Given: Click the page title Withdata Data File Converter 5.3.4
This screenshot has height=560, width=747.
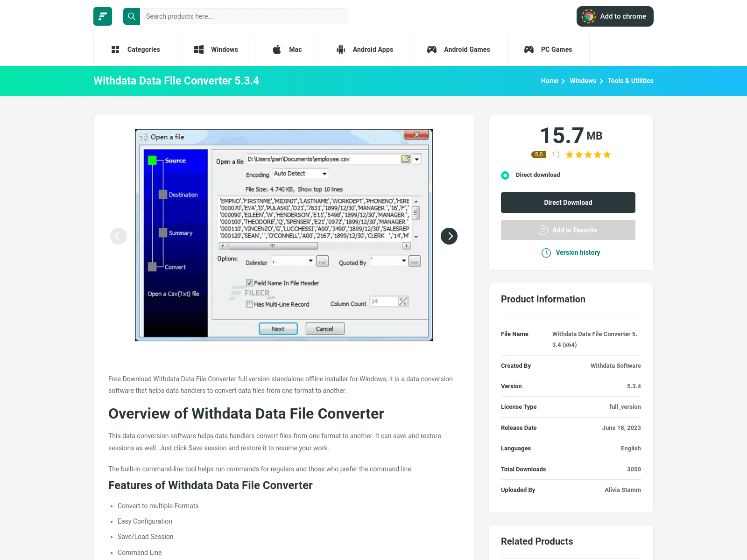Looking at the screenshot, I should pyautogui.click(x=176, y=81).
